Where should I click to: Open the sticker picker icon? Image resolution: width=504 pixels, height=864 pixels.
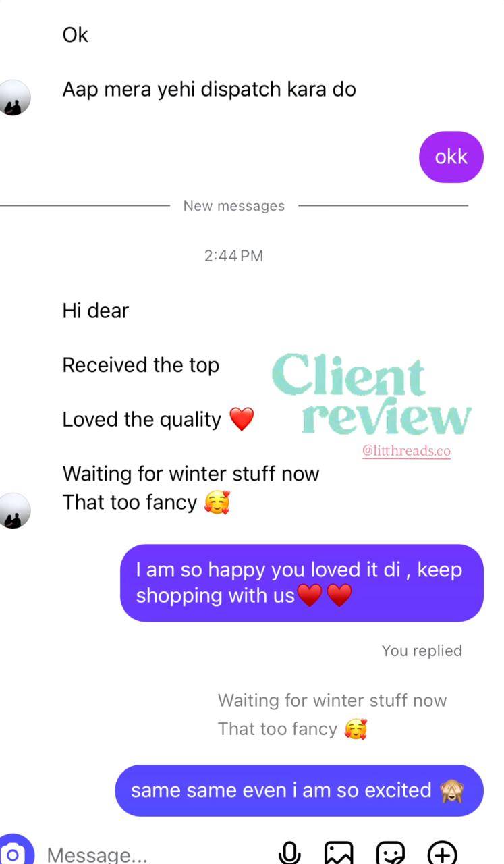pyautogui.click(x=391, y=854)
